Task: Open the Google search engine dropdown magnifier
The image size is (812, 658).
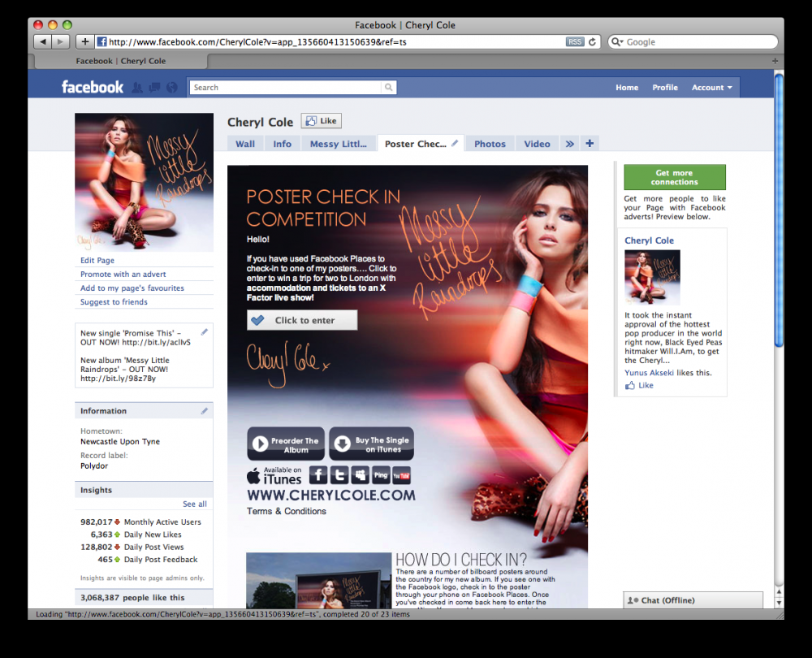Action: click(617, 42)
